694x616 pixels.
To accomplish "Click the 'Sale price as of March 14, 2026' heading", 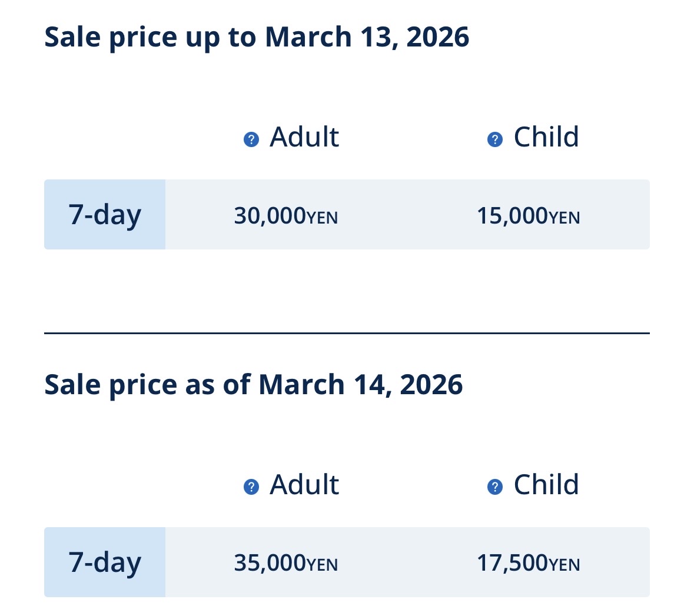I will 253,385.
